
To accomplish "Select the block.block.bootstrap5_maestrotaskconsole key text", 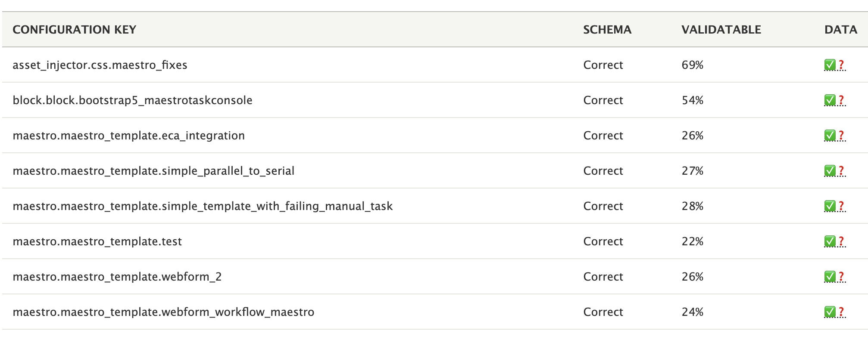I will (133, 100).
